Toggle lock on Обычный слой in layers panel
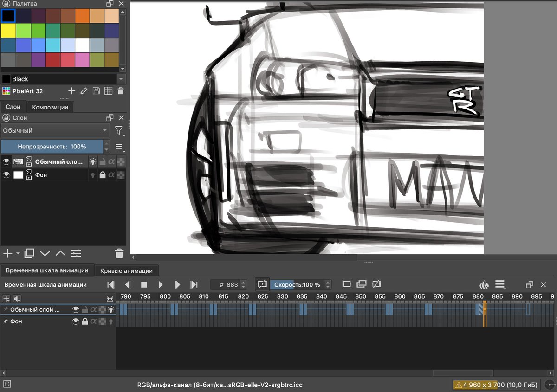 point(103,162)
